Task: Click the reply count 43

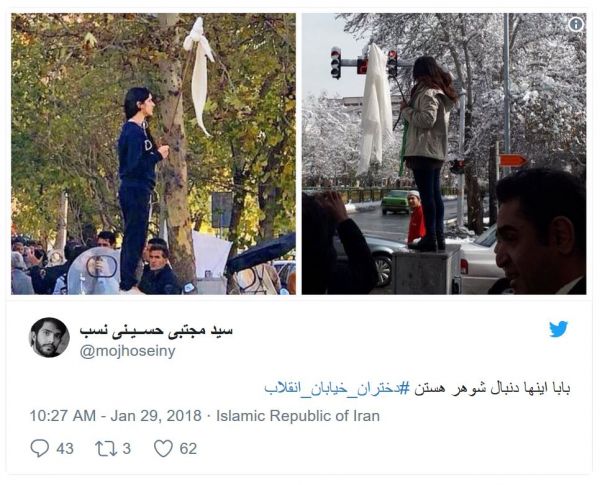Action: (65, 449)
